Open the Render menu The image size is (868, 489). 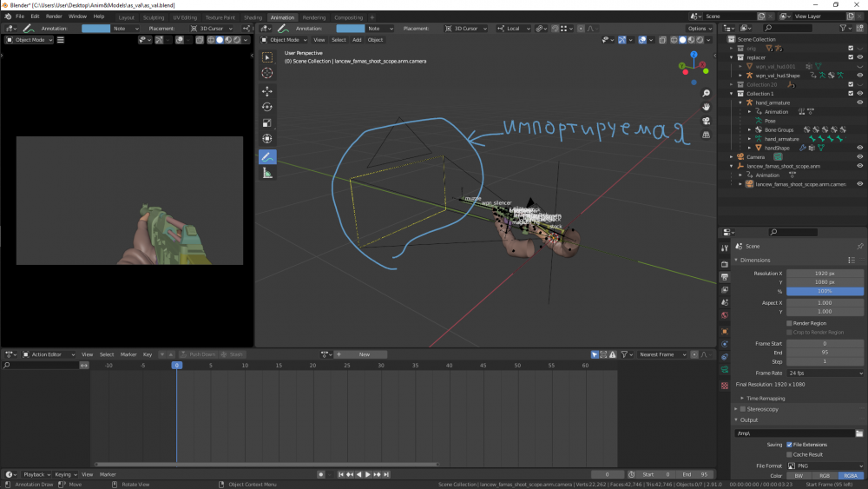(x=54, y=17)
